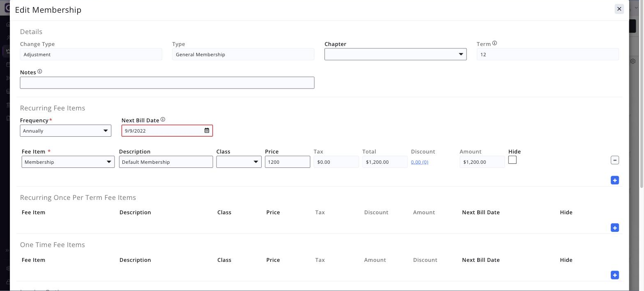
Task: Add a new Recurring Fee Item row
Action: point(614,180)
